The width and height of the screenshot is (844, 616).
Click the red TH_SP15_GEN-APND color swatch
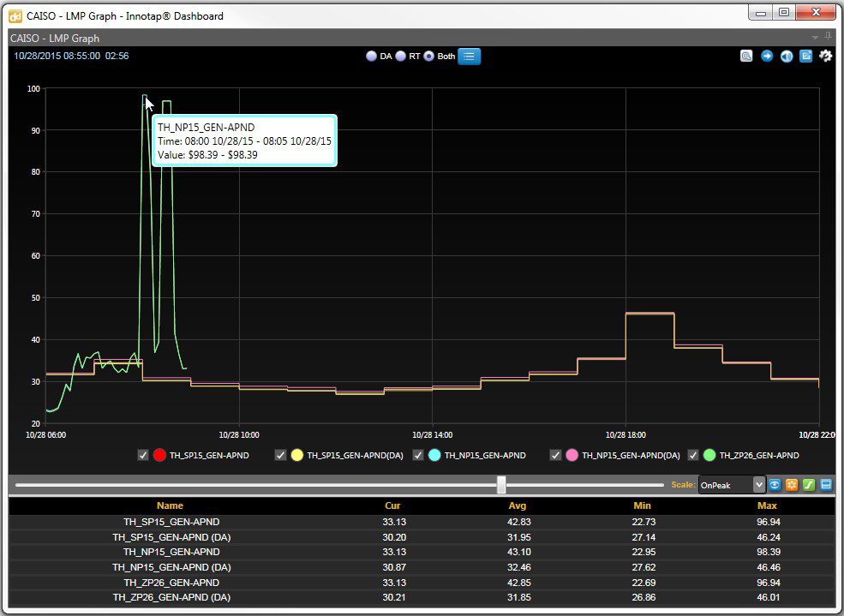click(160, 455)
